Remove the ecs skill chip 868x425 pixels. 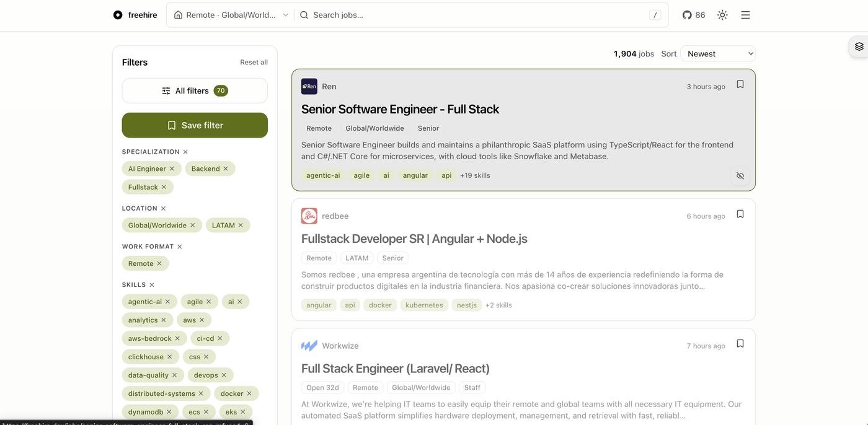coord(206,412)
